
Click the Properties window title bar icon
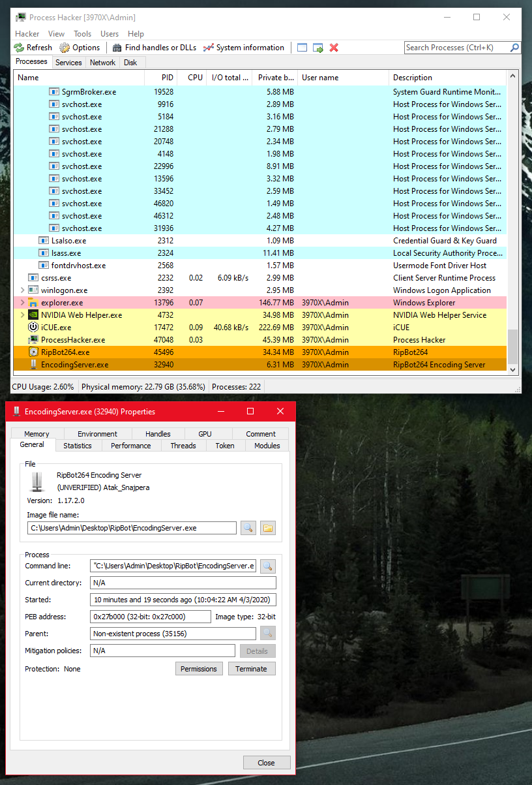(16, 412)
